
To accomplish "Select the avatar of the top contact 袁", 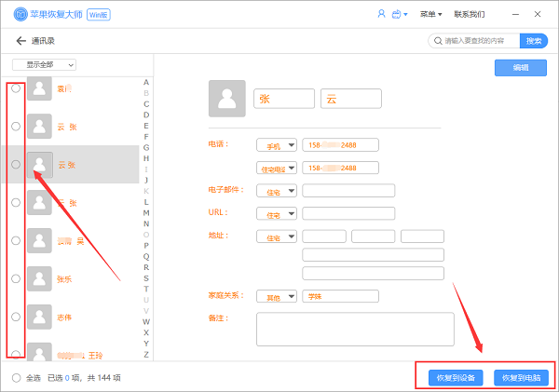I will (x=39, y=88).
